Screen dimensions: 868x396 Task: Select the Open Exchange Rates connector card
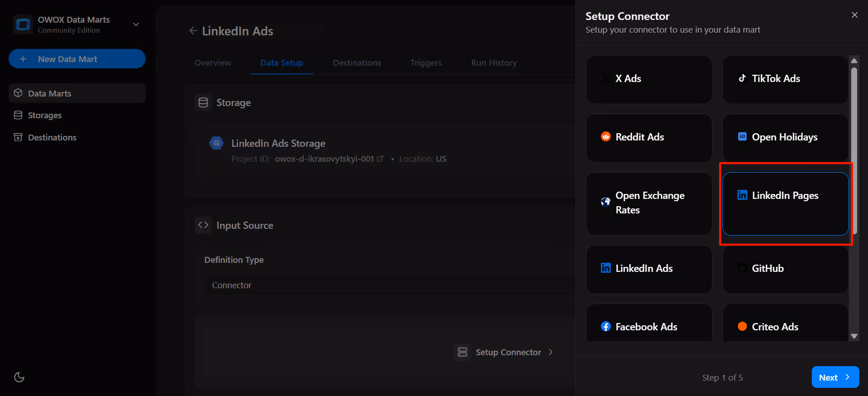tap(649, 204)
